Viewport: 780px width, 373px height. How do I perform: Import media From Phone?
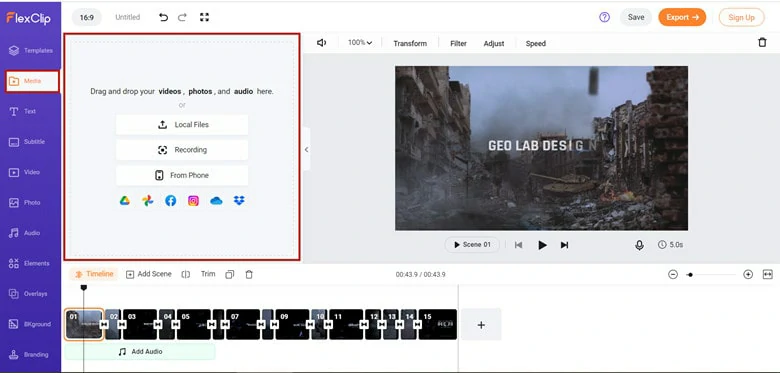pyautogui.click(x=182, y=176)
